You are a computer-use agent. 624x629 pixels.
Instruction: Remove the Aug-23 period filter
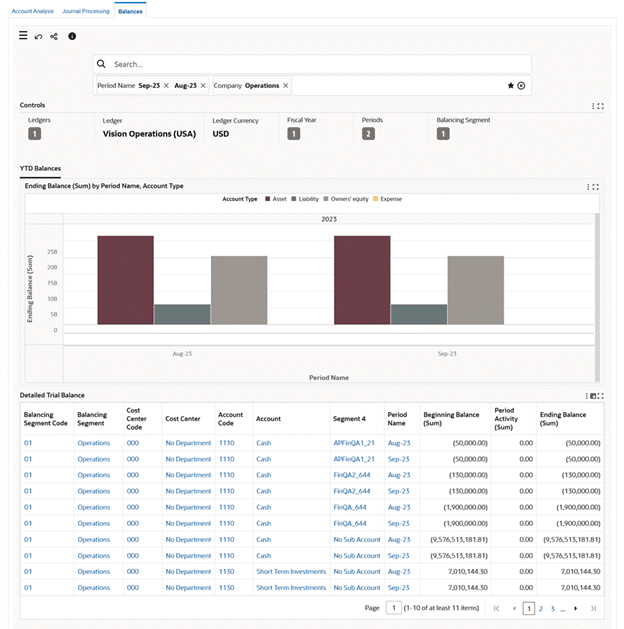pos(203,85)
